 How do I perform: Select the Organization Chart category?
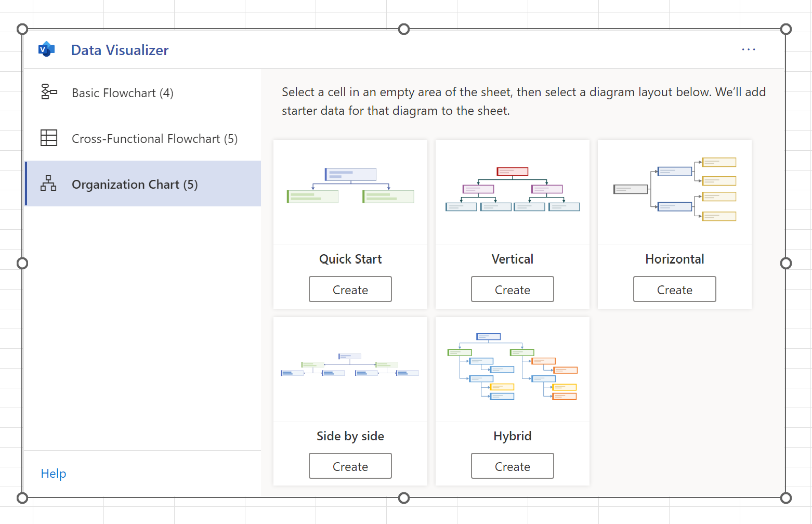click(x=134, y=184)
